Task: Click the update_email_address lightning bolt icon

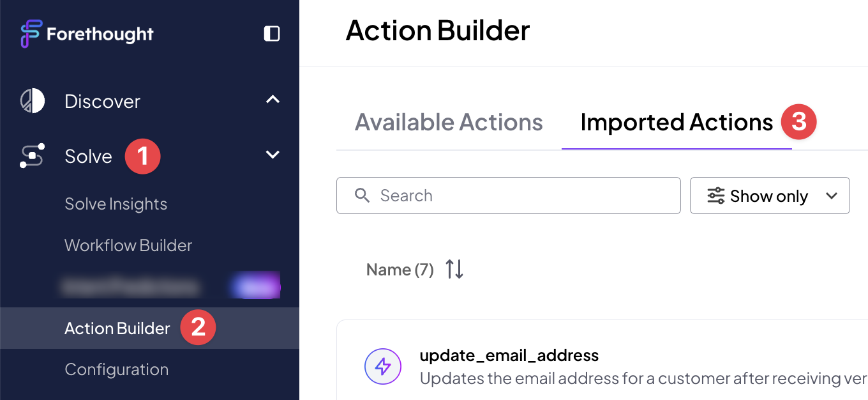Action: click(x=382, y=367)
